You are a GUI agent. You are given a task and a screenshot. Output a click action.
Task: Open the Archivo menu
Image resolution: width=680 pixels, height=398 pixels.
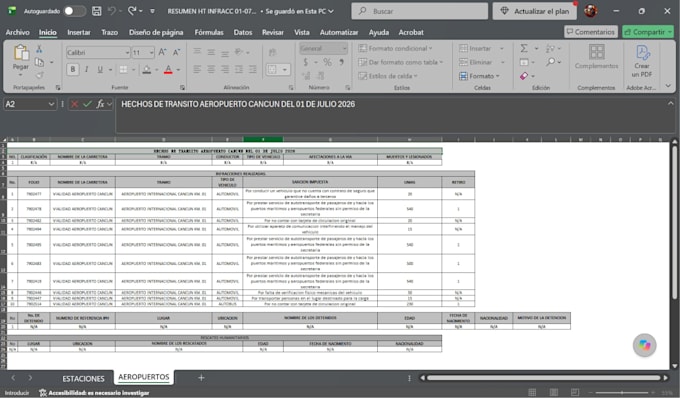click(x=17, y=32)
